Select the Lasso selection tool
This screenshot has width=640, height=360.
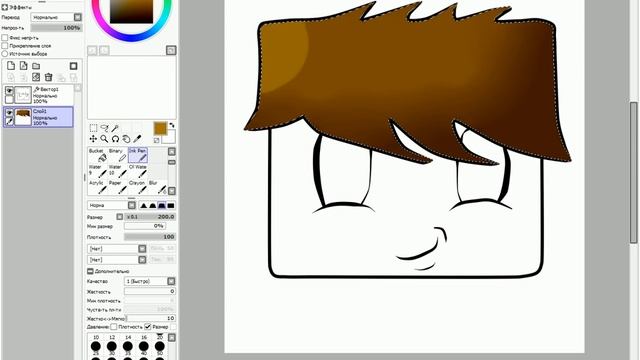click(104, 128)
